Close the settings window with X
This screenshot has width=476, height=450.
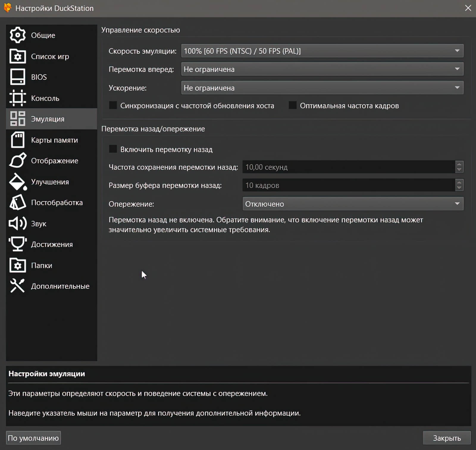point(468,8)
